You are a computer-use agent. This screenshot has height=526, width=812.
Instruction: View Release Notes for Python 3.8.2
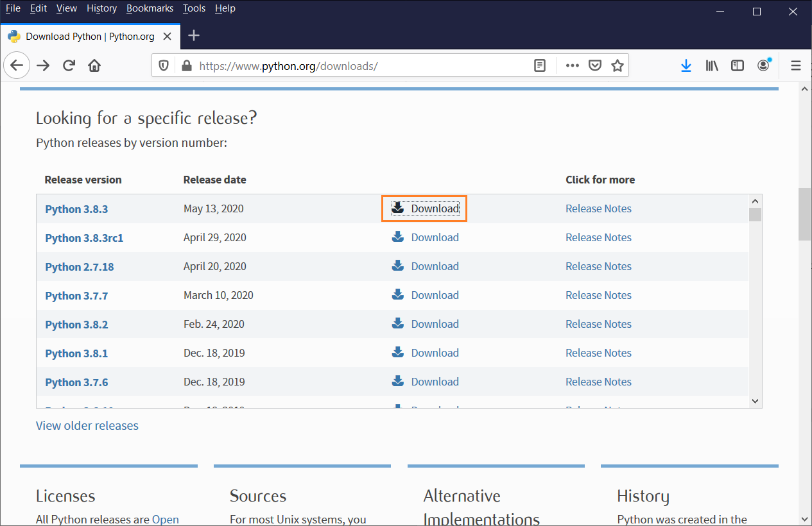click(x=598, y=324)
